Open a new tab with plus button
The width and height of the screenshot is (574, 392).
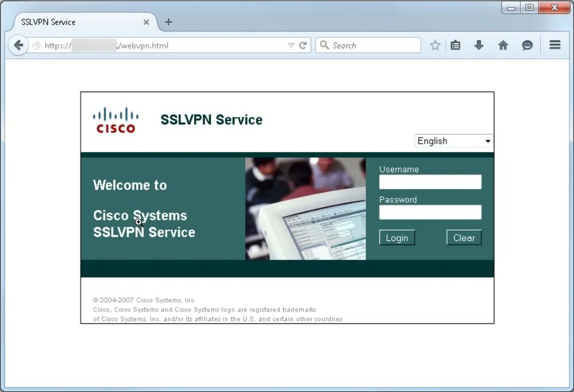click(x=168, y=22)
